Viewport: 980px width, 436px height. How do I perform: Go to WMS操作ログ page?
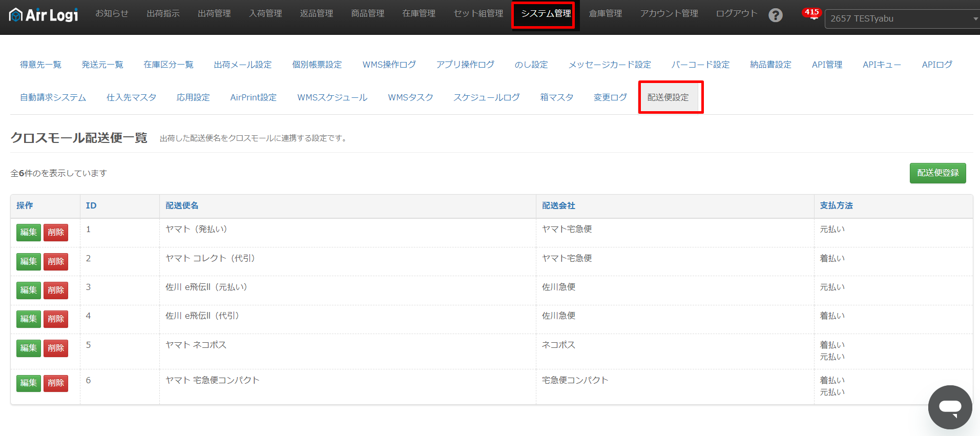(x=389, y=65)
